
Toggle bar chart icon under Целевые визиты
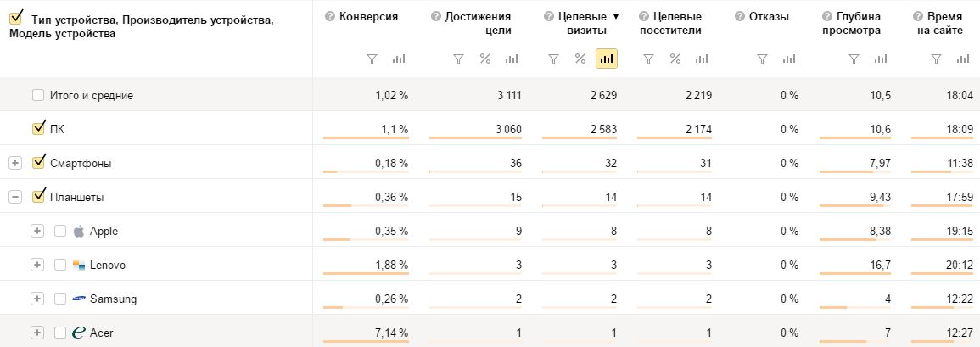[607, 59]
